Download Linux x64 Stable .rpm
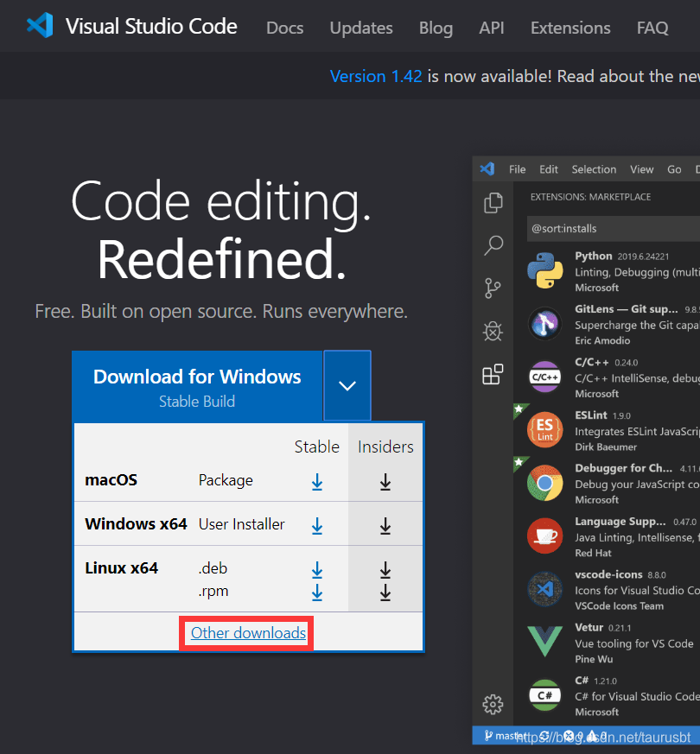Viewport: 700px width, 754px height. (x=317, y=592)
